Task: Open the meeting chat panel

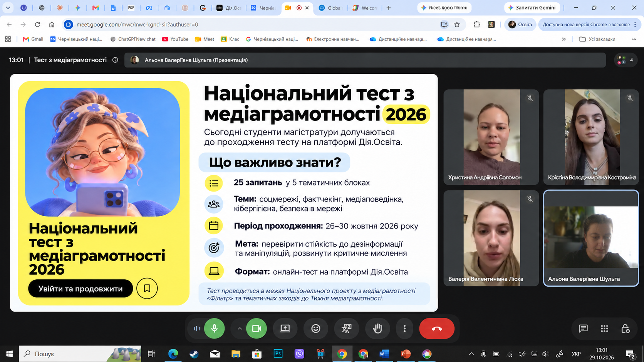Action: tap(583, 329)
